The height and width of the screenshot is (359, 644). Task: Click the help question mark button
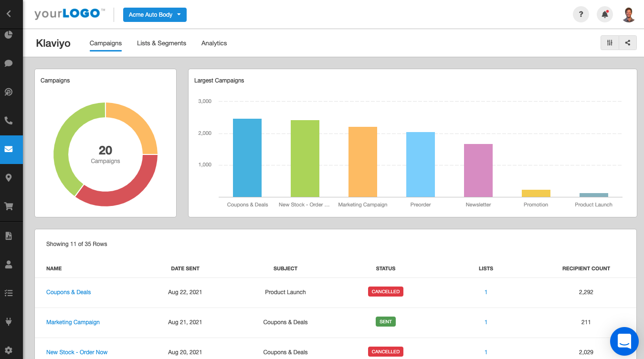581,14
